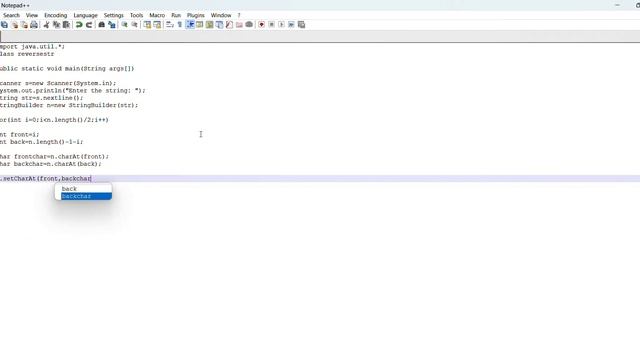Click the Cut scissors icon
The height and width of the screenshot is (360, 640).
pyautogui.click(x=47, y=24)
